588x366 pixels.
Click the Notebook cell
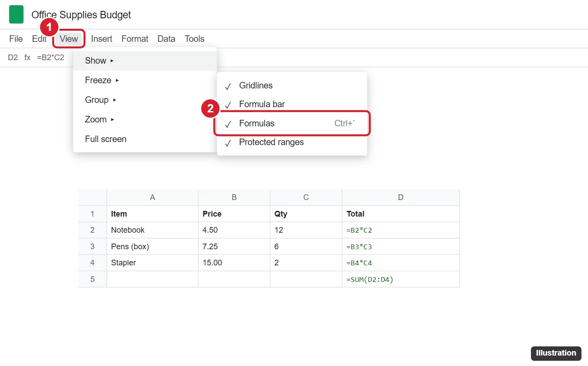152,230
